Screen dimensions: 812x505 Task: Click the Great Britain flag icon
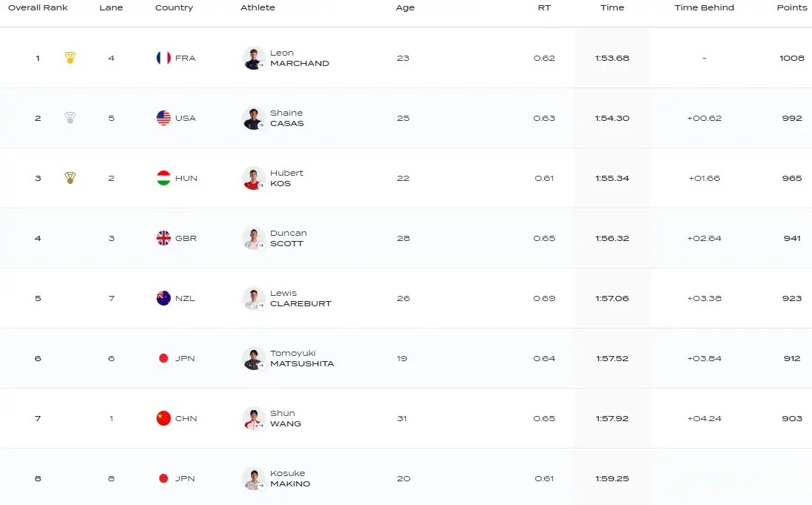tap(163, 238)
